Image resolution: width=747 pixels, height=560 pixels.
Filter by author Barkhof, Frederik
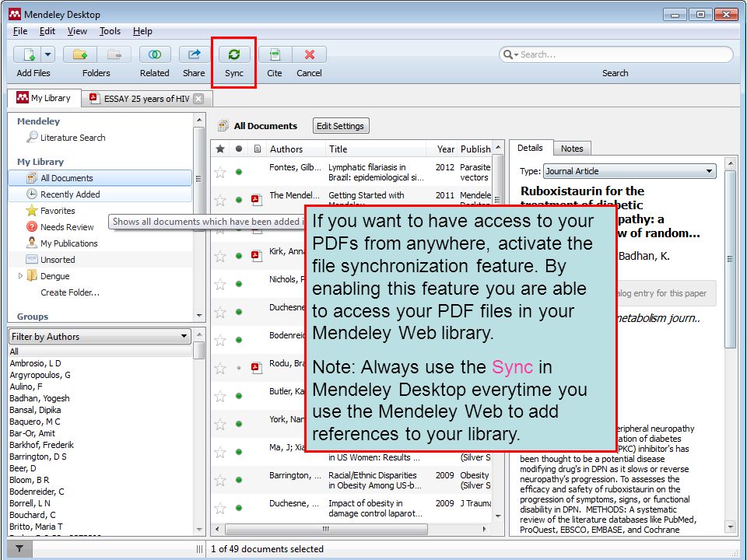pos(41,445)
